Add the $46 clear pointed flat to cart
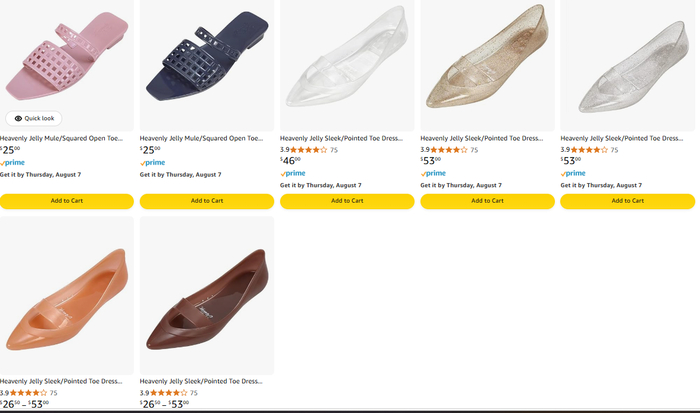 (347, 201)
